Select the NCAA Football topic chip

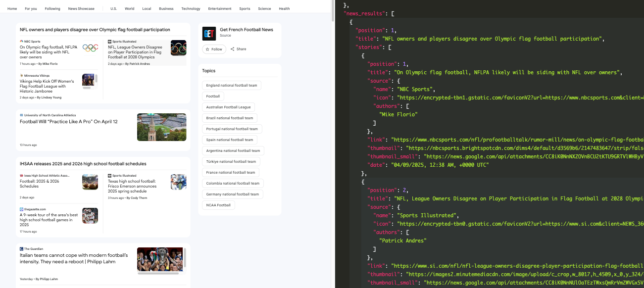219,205
